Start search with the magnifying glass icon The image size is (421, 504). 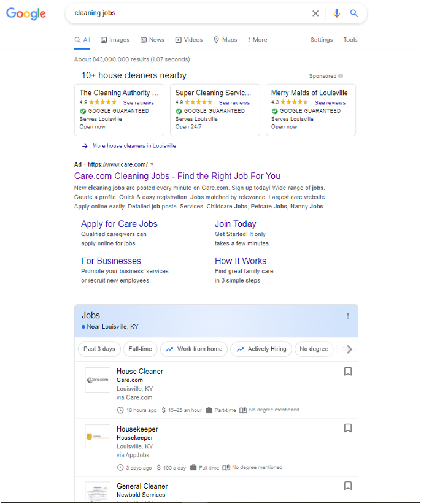click(x=354, y=13)
